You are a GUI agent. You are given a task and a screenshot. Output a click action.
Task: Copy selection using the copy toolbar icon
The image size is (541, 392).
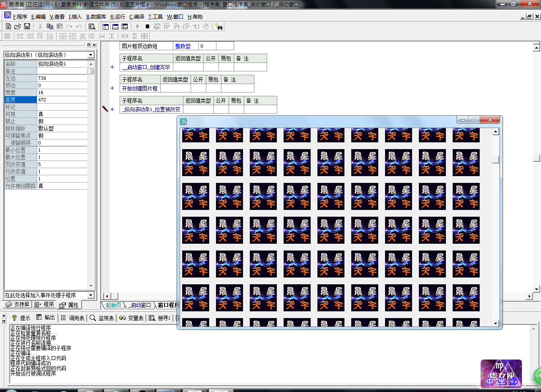coord(50,26)
